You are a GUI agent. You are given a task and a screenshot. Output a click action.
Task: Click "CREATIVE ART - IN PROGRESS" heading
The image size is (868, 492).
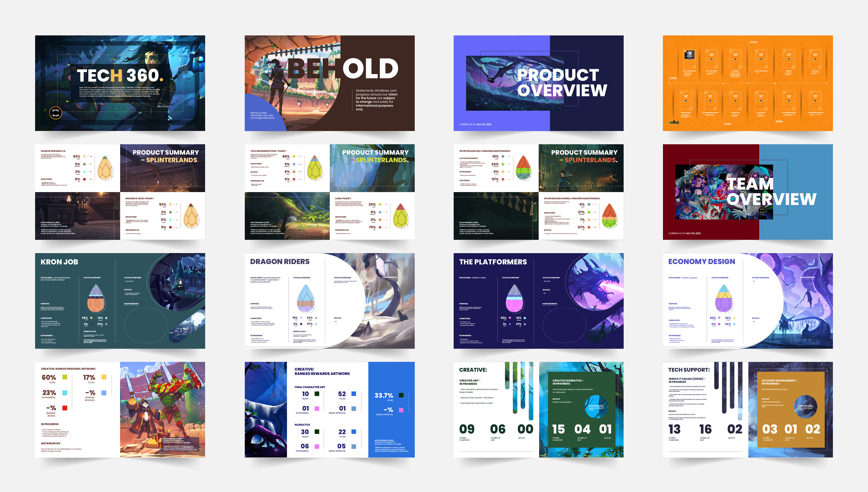click(x=470, y=382)
